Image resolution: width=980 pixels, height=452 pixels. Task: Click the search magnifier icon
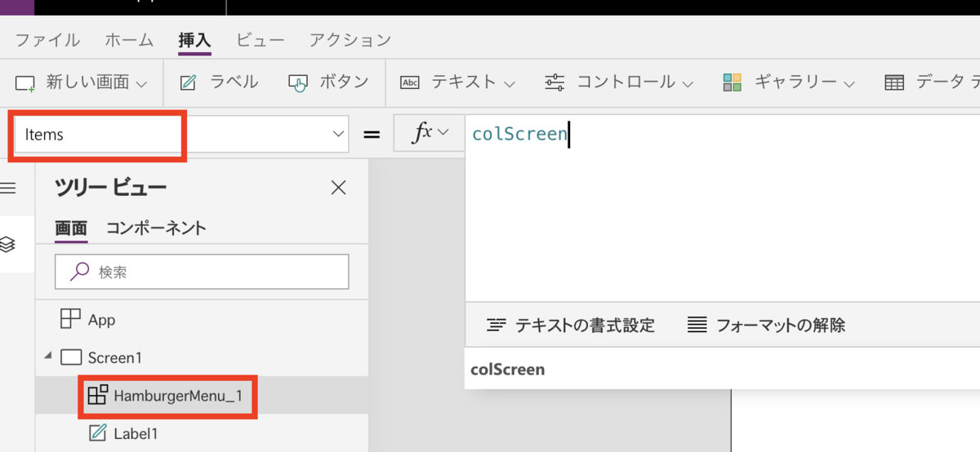point(80,272)
